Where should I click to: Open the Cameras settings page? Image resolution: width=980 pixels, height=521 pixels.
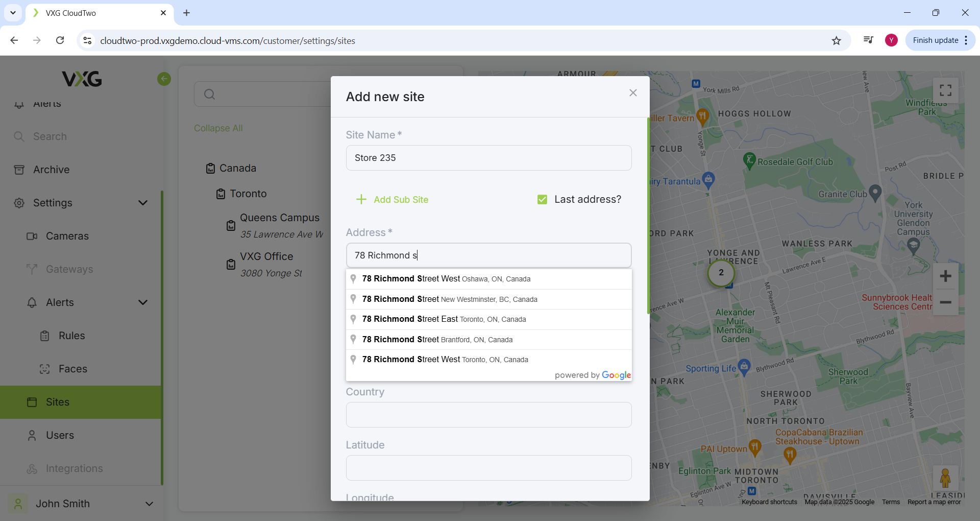pyautogui.click(x=67, y=236)
